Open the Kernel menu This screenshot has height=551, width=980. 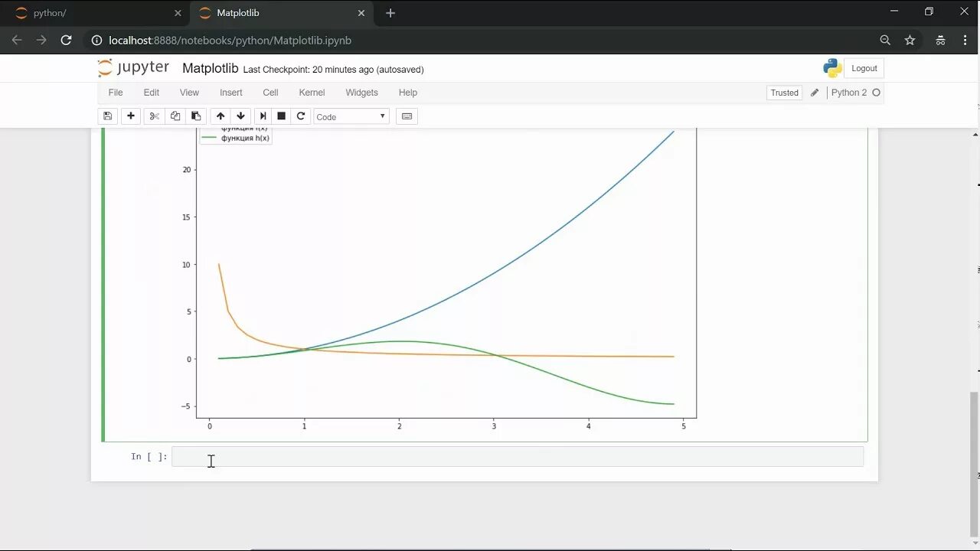(x=312, y=93)
